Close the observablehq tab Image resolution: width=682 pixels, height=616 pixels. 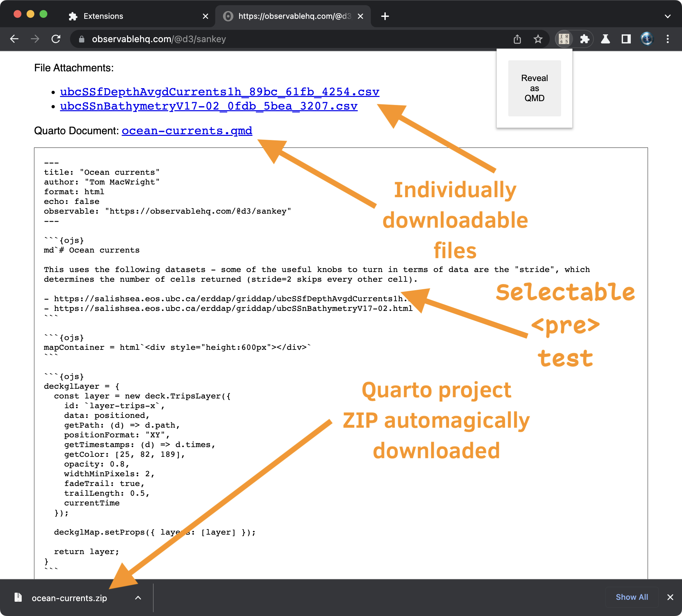pyautogui.click(x=360, y=16)
